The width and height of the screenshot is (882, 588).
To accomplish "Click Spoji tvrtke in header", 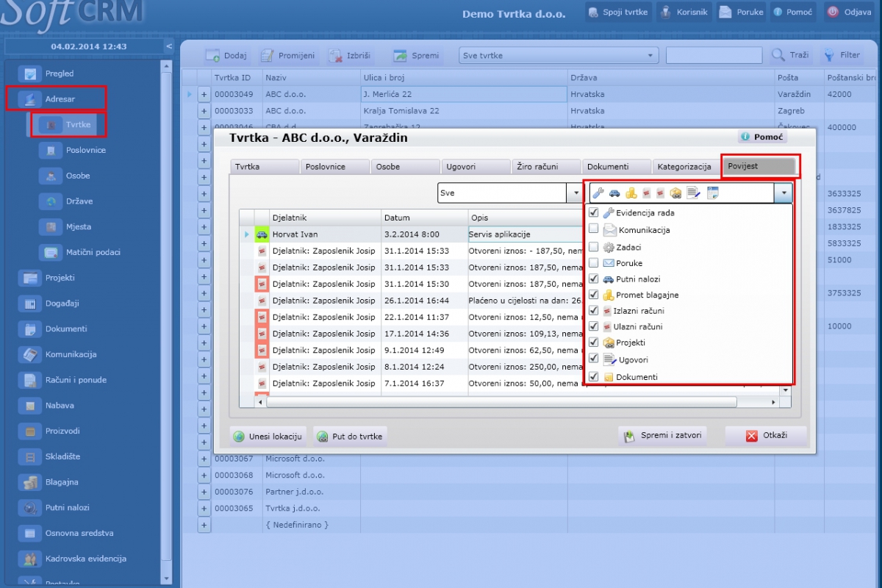I will coord(618,12).
